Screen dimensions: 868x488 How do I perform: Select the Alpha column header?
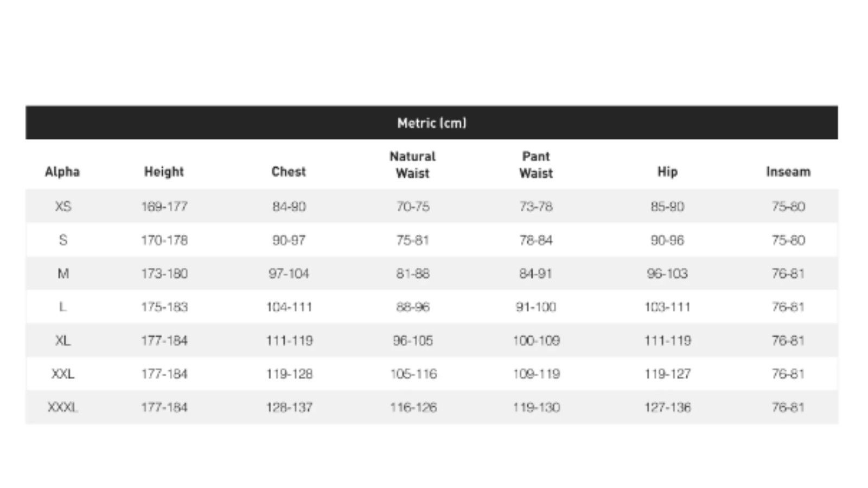click(62, 172)
